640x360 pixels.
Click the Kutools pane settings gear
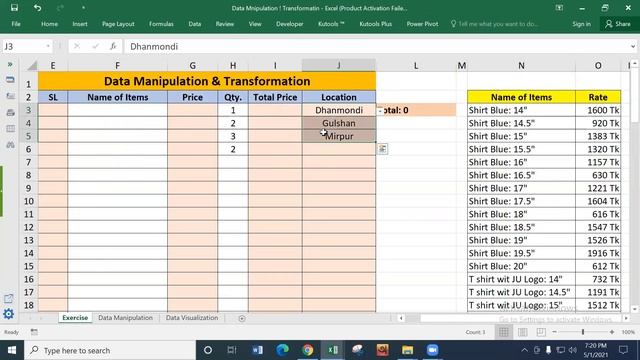click(x=9, y=313)
